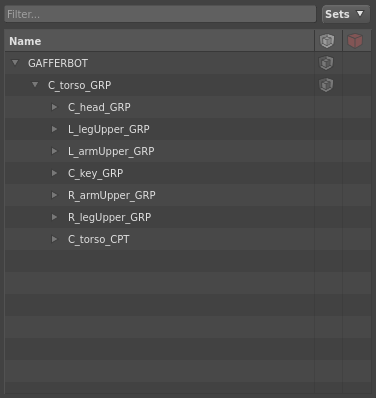
Task: Expand the C_key_GRP arrow
Action: coord(54,173)
